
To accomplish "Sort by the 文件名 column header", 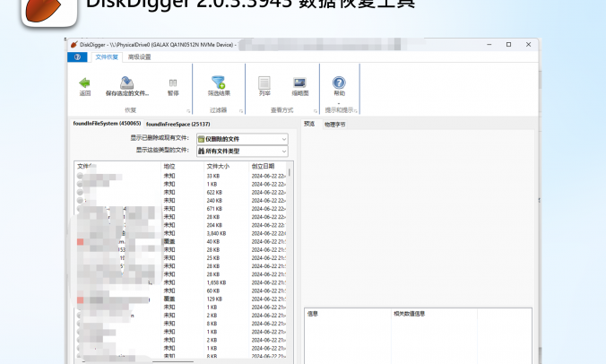I will (x=117, y=166).
